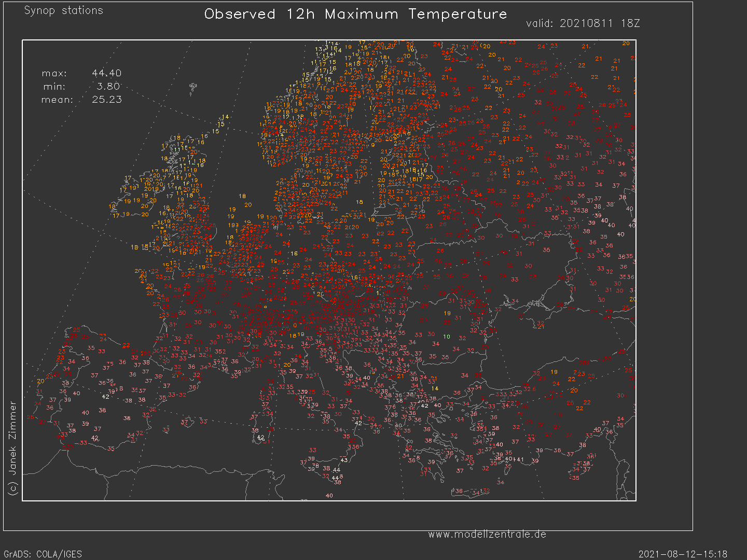Click the yellow '14' station near Black Sea

click(x=435, y=388)
